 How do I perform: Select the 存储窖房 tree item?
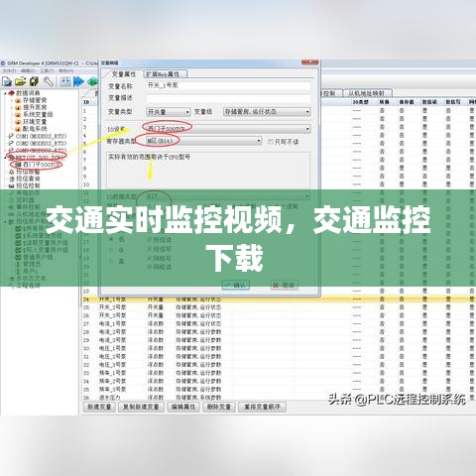pyautogui.click(x=35, y=100)
